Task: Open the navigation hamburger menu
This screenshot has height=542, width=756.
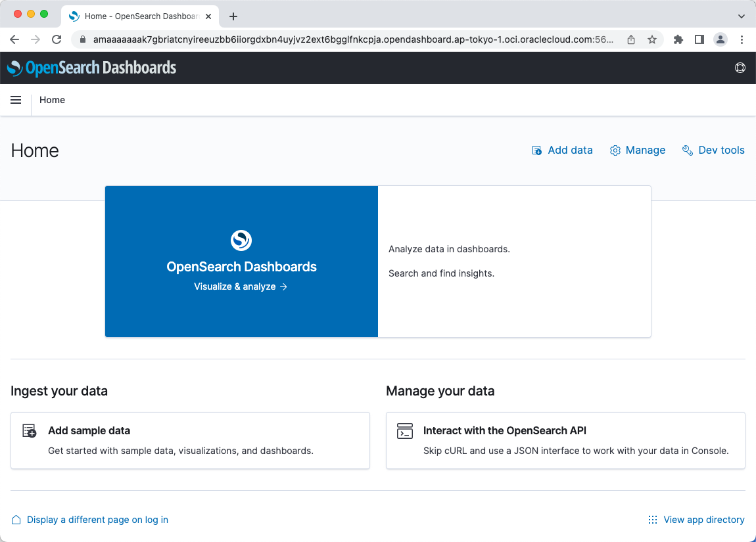Action: pyautogui.click(x=16, y=100)
